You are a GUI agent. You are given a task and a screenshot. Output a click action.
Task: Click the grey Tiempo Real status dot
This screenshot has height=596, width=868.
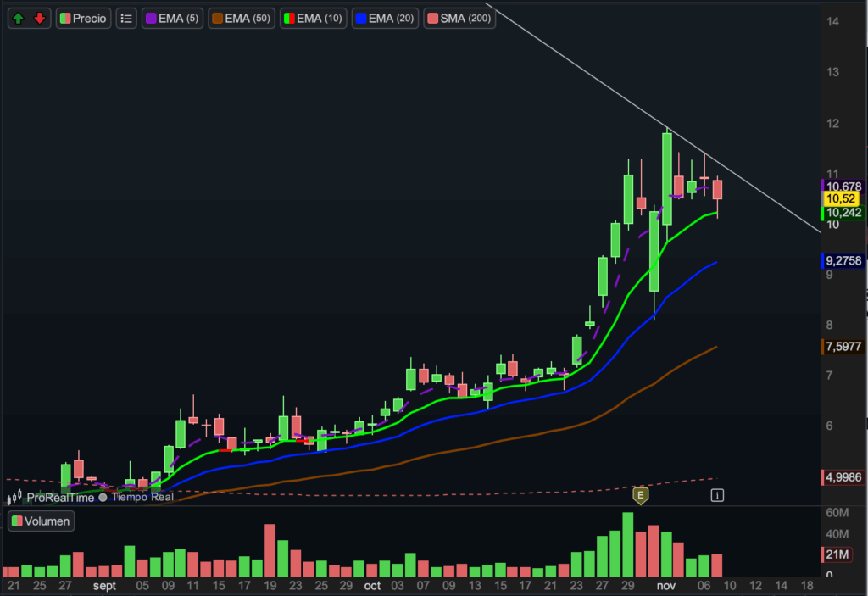[x=103, y=498]
